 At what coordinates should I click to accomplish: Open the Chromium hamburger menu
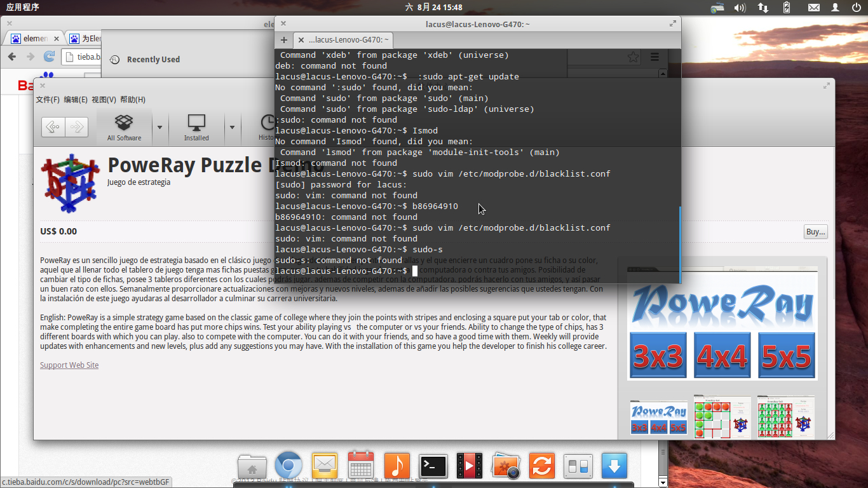point(654,57)
